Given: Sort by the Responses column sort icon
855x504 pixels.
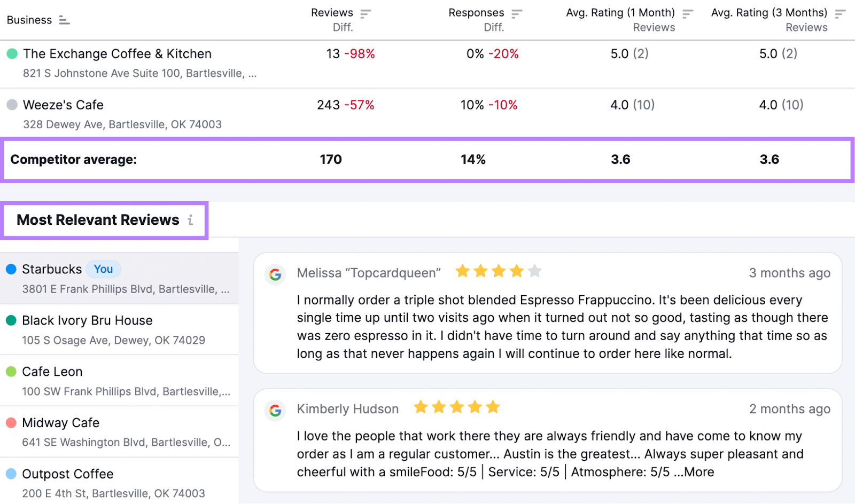Looking at the screenshot, I should 517,13.
